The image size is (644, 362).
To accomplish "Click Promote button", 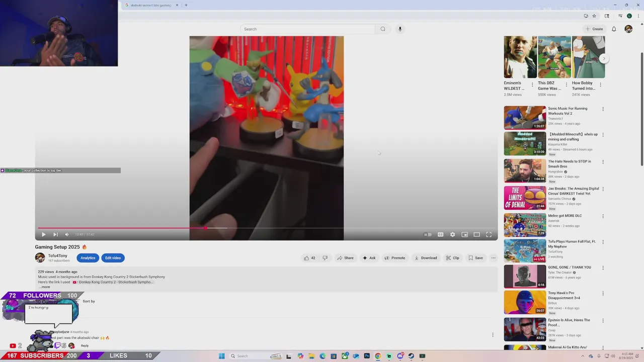I will [394, 258].
